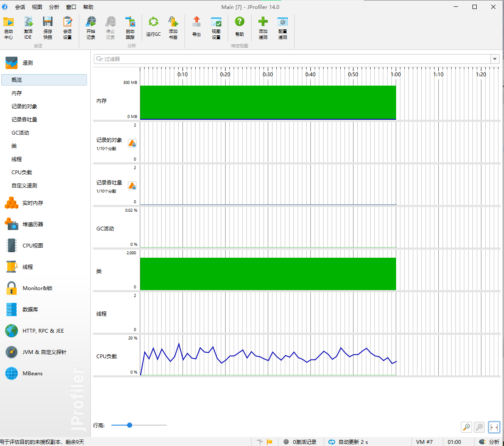Image resolution: width=504 pixels, height=446 pixels.
Task: Configure telemetries (配置遥测)
Action: (283, 28)
